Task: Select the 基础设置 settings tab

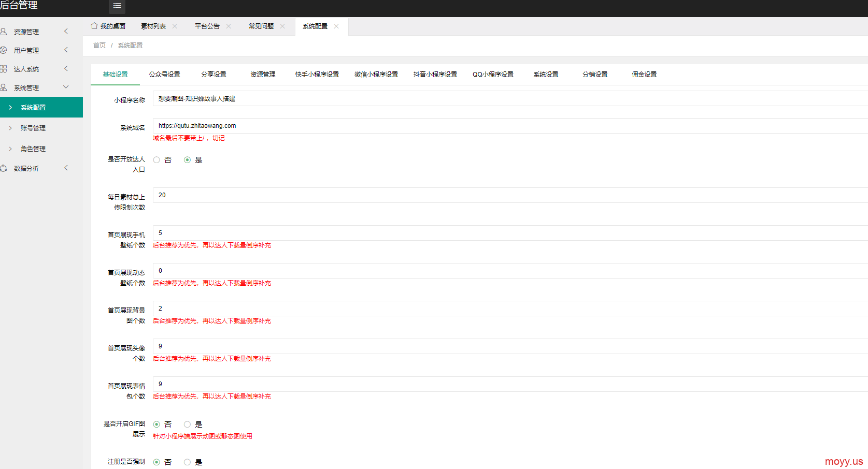Action: pos(115,75)
